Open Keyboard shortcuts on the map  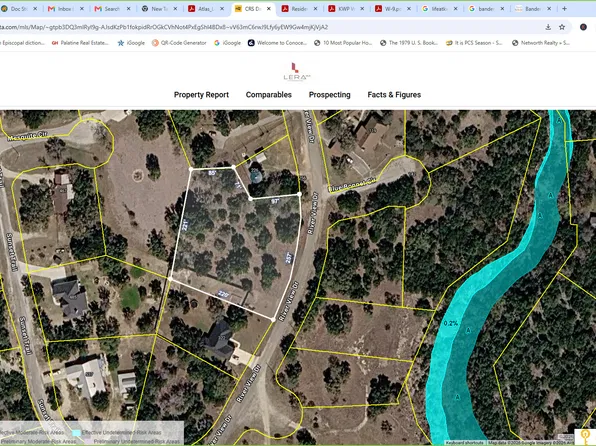(465, 443)
